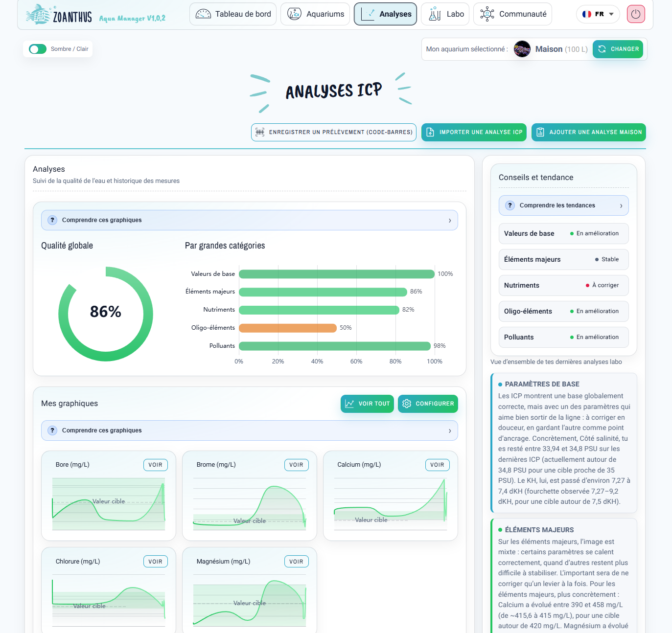Click the barcode icon for sample registration
672x633 pixels.
coord(260,132)
